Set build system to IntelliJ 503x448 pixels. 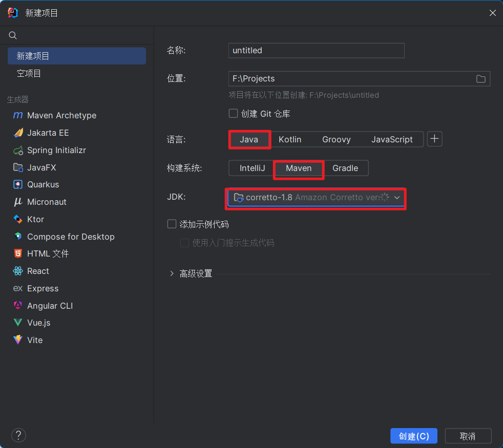click(252, 168)
